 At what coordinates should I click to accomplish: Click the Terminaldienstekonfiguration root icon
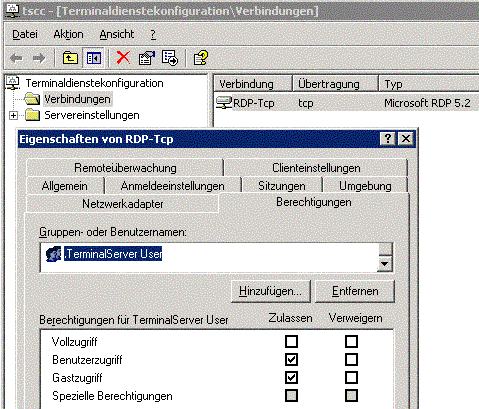point(13,83)
